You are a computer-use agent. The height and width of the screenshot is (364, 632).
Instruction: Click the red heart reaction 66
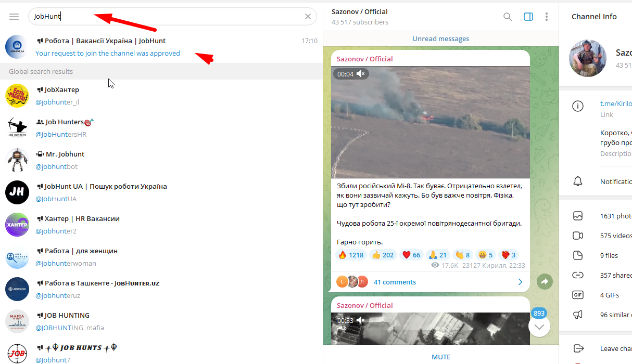411,255
